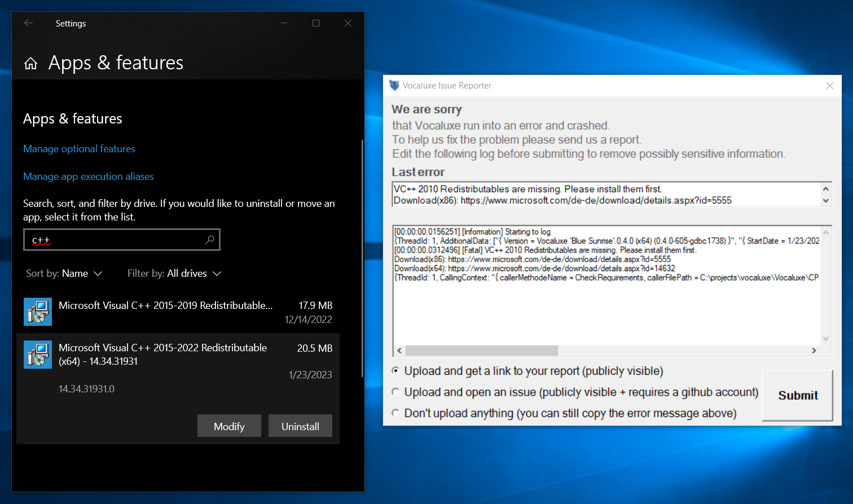Click the back arrow in Settings

click(x=28, y=23)
